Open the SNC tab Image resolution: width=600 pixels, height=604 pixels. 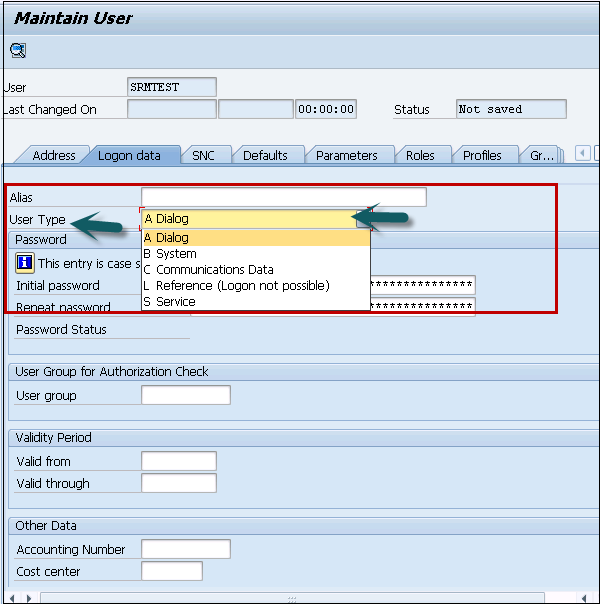203,156
